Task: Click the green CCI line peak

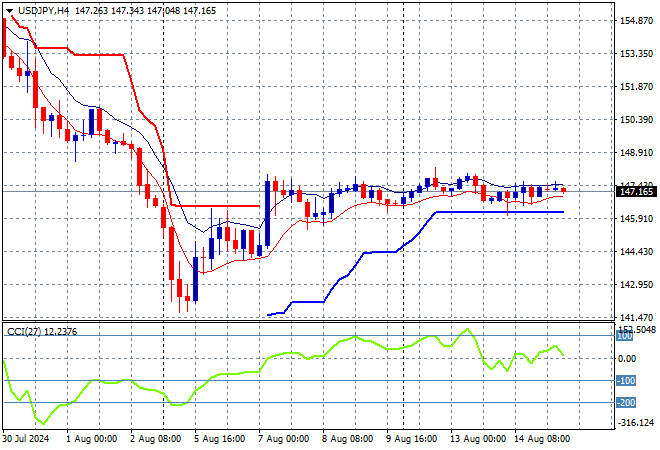Action: (467, 329)
